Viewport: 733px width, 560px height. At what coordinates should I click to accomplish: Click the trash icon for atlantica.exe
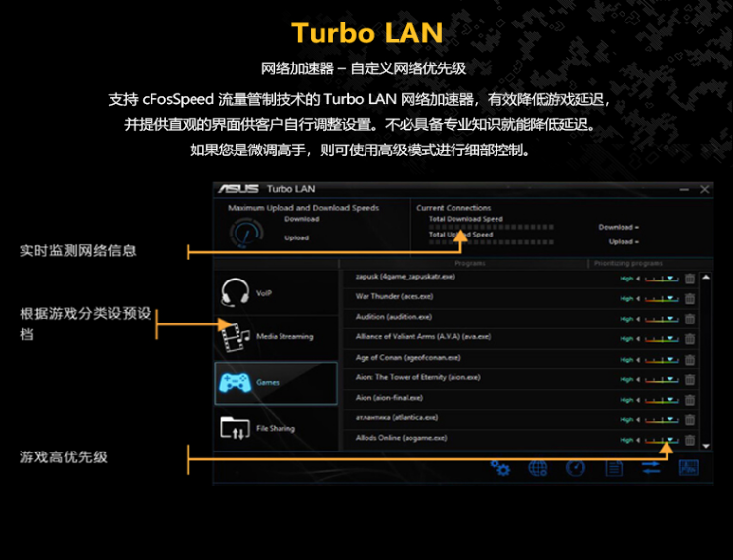(690, 420)
